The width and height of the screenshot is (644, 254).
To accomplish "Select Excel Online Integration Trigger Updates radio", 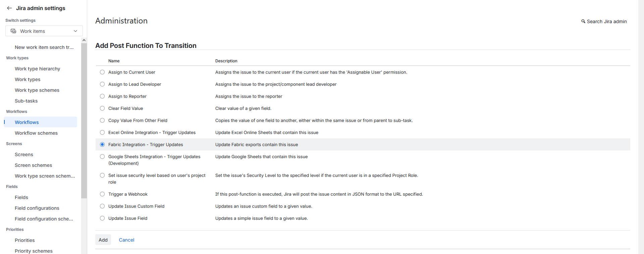I will (102, 132).
